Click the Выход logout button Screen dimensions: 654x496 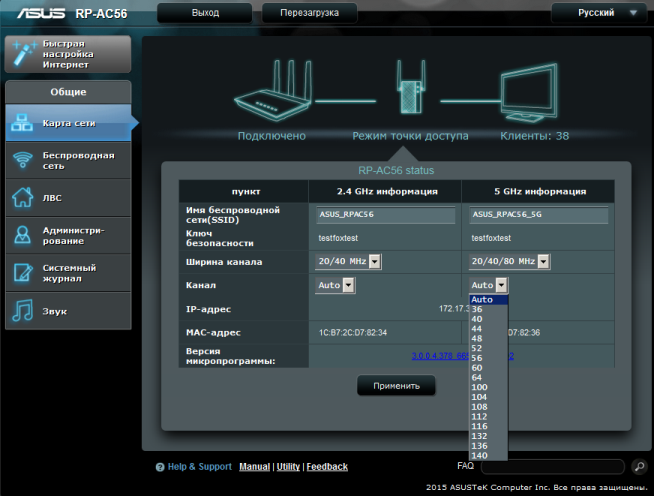point(205,13)
